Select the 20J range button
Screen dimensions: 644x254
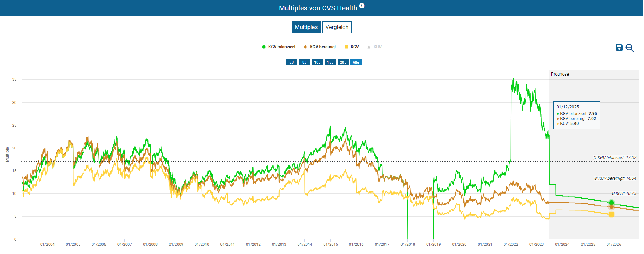(343, 62)
